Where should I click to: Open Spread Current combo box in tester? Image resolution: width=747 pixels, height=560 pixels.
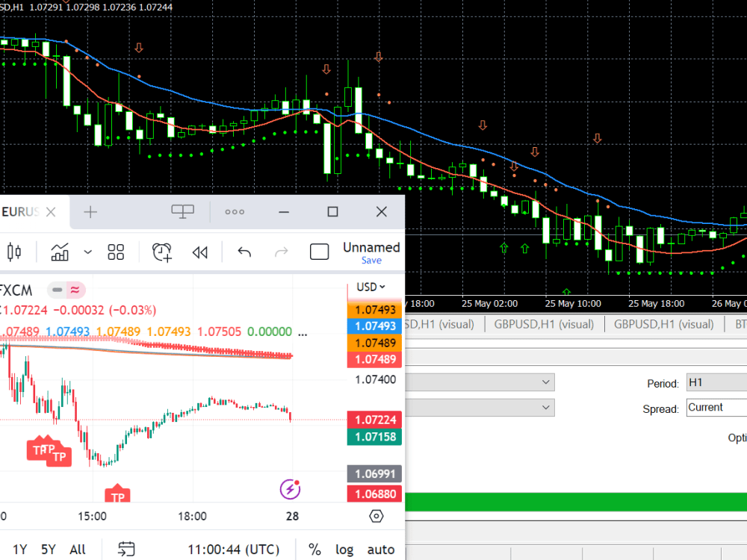(x=716, y=408)
